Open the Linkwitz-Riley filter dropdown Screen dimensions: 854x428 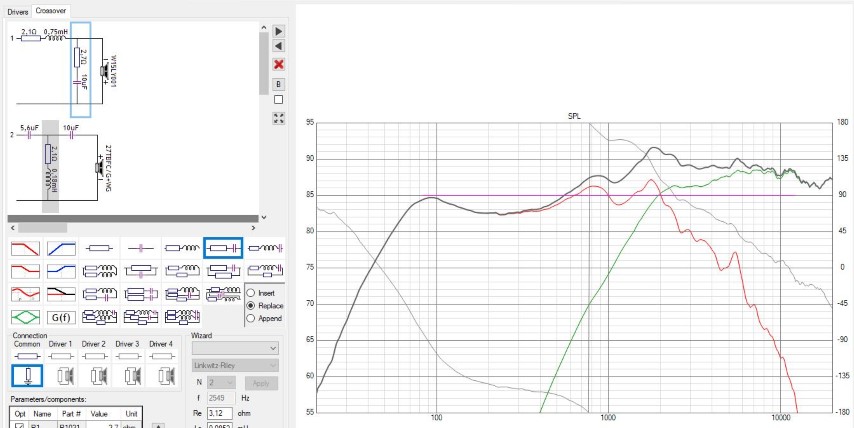click(235, 365)
